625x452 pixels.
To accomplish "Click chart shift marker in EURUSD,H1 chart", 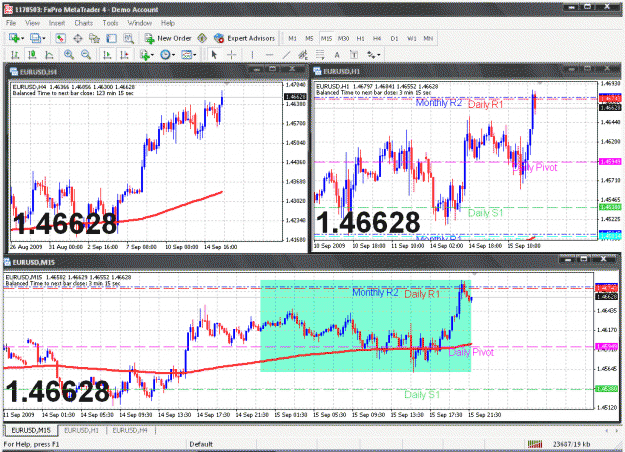I will 540,83.
